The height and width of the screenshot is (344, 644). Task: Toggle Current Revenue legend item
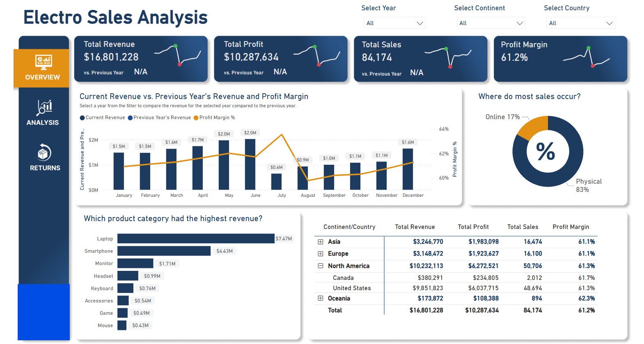[x=103, y=118]
